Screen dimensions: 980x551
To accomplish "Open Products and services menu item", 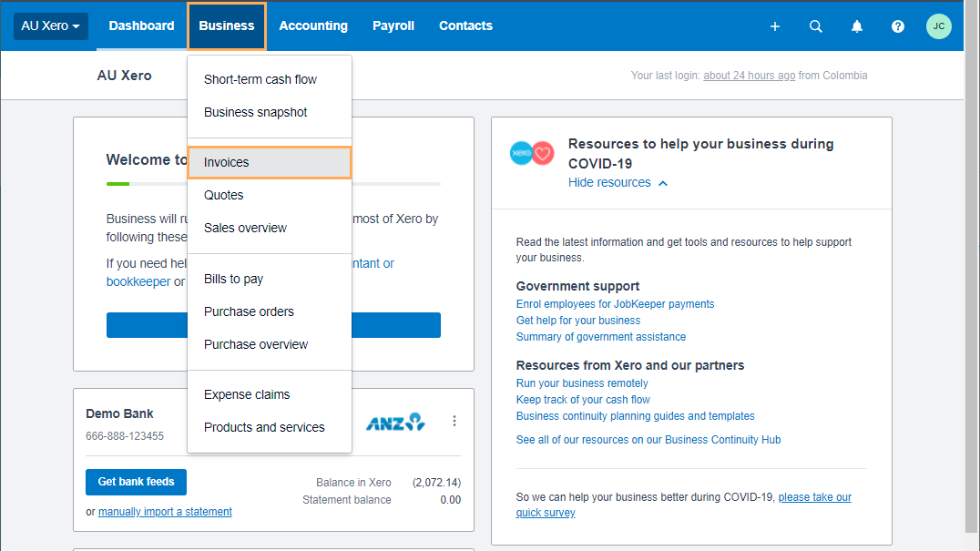I will click(270, 427).
